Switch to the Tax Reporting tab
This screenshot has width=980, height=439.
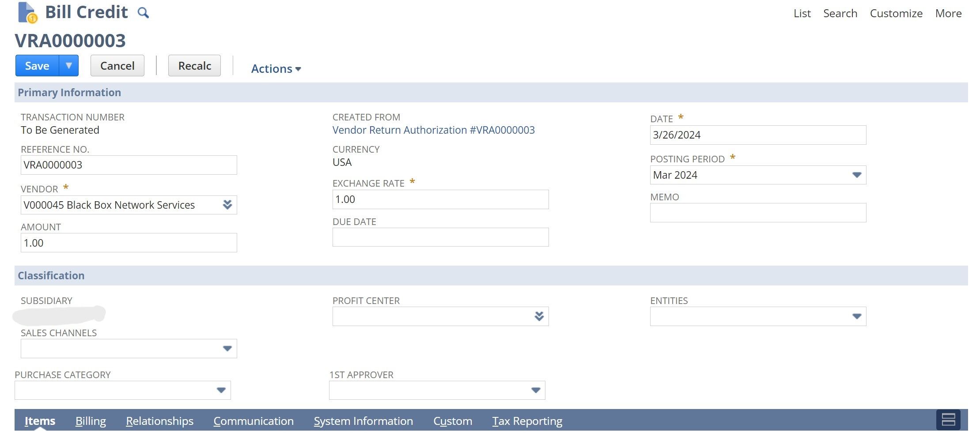click(x=527, y=420)
